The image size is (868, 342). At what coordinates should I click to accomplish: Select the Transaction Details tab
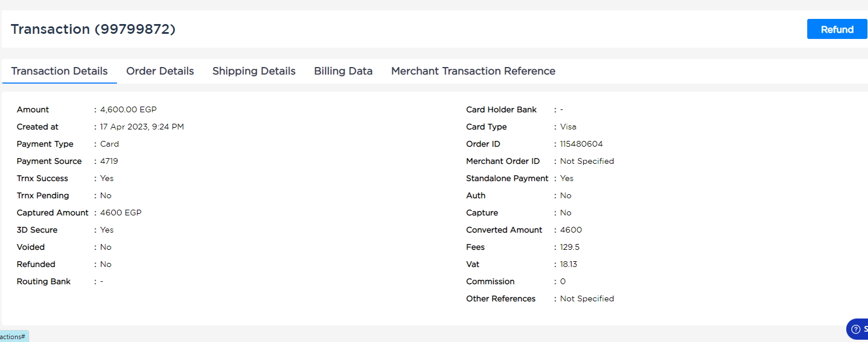(x=60, y=71)
